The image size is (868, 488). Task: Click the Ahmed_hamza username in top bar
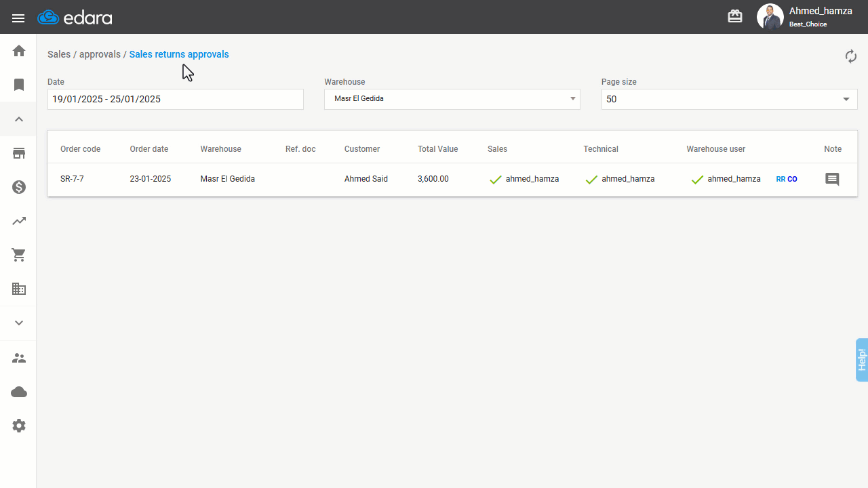click(x=821, y=11)
